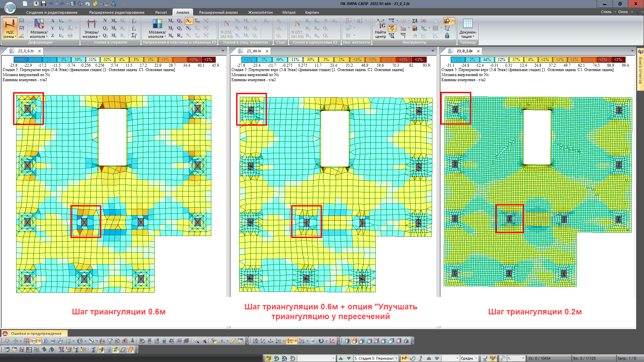The width and height of the screenshot is (644, 362).
Task: Click the Найти центр tool
Action: coord(381,28)
